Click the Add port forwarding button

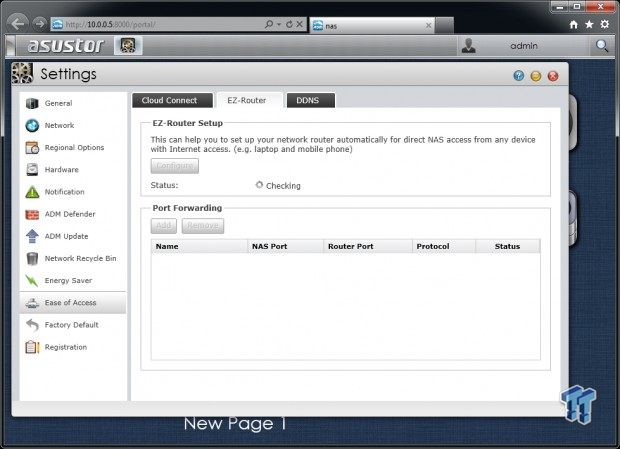click(x=163, y=226)
